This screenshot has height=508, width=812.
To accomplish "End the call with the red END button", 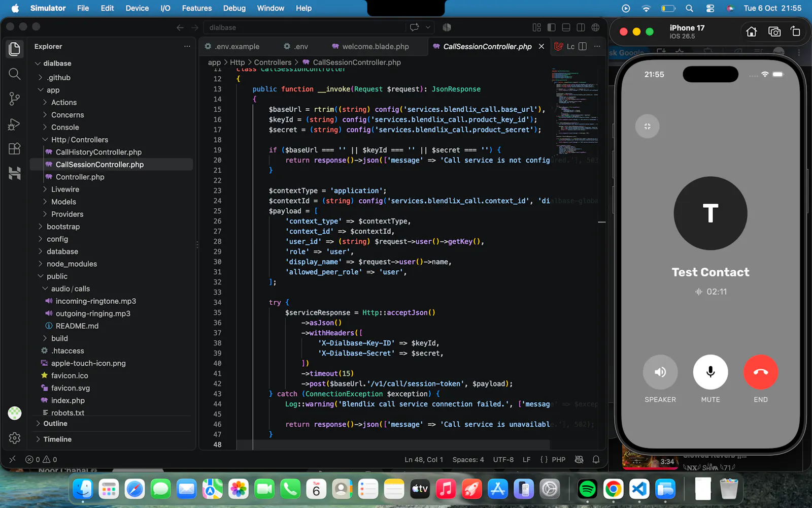I will click(761, 372).
